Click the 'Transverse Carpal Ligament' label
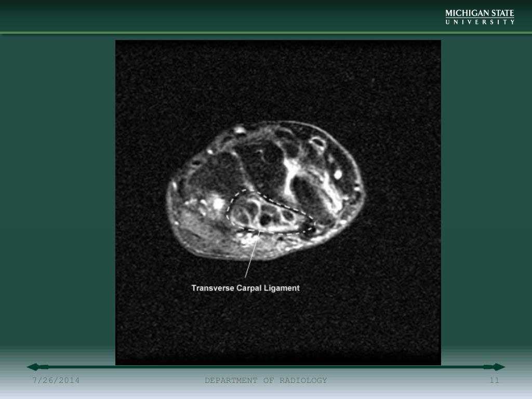Image resolution: width=532 pixels, height=399 pixels. pyautogui.click(x=245, y=288)
